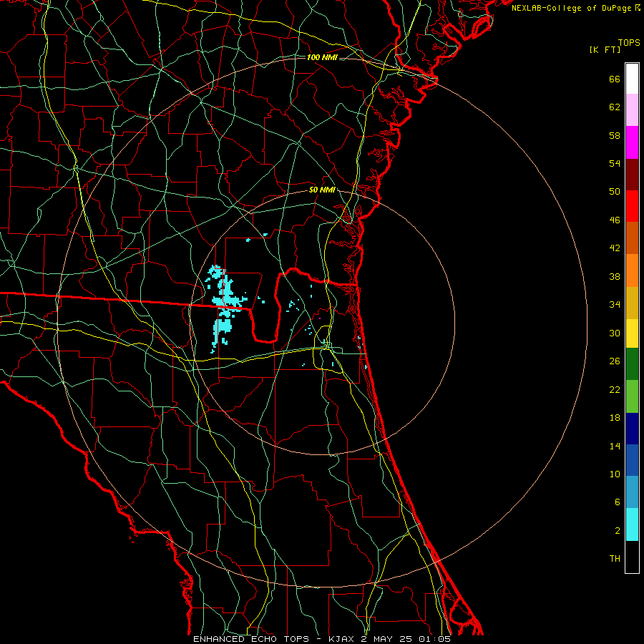Select the light green legend swatch
This screenshot has height=644, width=644.
pos(632,396)
